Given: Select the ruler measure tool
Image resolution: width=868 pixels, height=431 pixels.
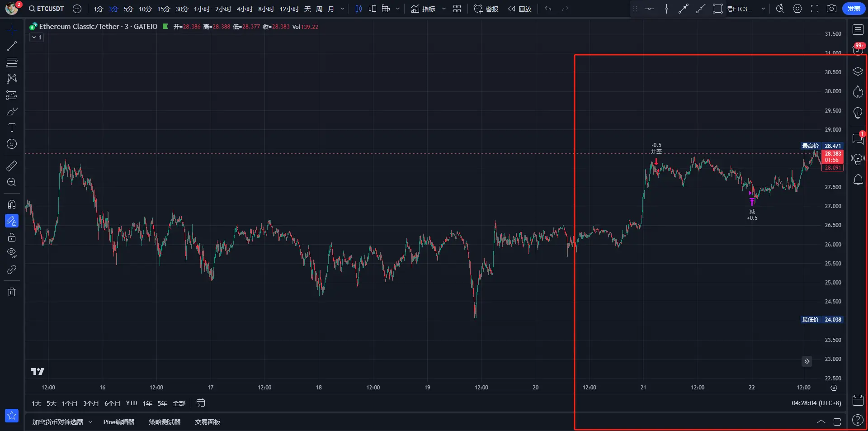Looking at the screenshot, I should (x=12, y=166).
